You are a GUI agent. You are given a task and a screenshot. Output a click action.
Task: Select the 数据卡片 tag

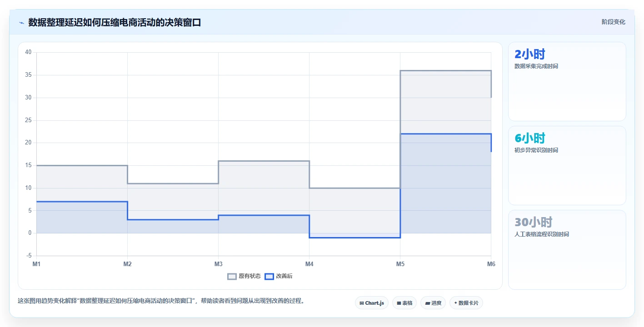(466, 303)
